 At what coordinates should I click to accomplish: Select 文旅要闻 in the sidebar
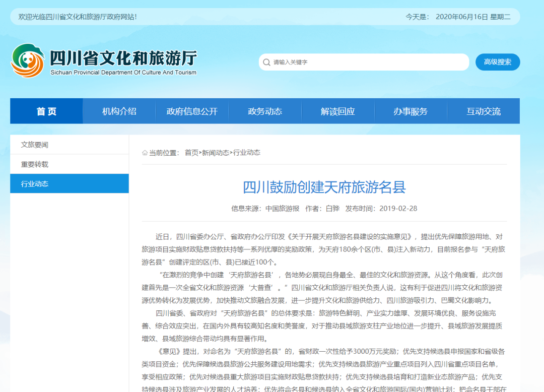click(35, 145)
